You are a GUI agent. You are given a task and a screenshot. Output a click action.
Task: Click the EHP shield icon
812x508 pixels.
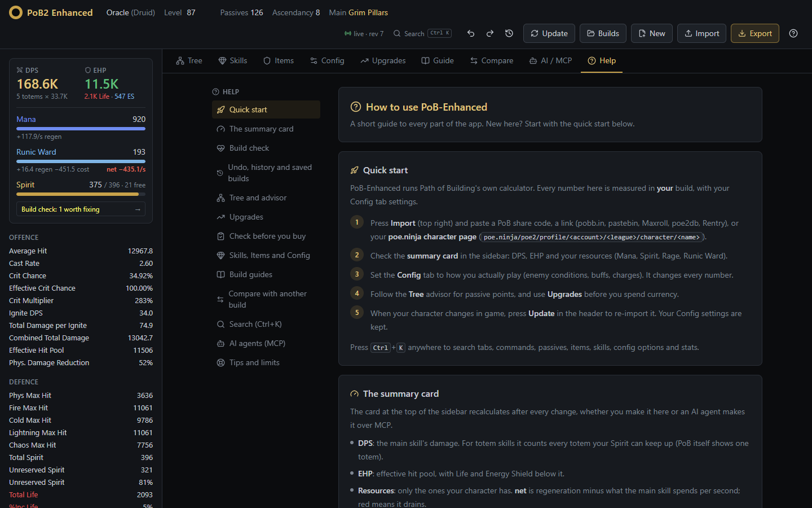coord(88,70)
